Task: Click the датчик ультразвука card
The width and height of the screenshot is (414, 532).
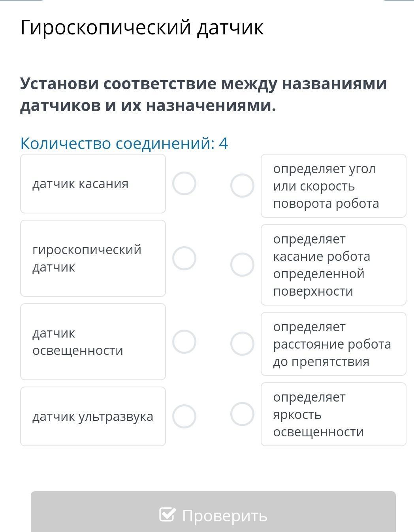Action: (x=93, y=417)
